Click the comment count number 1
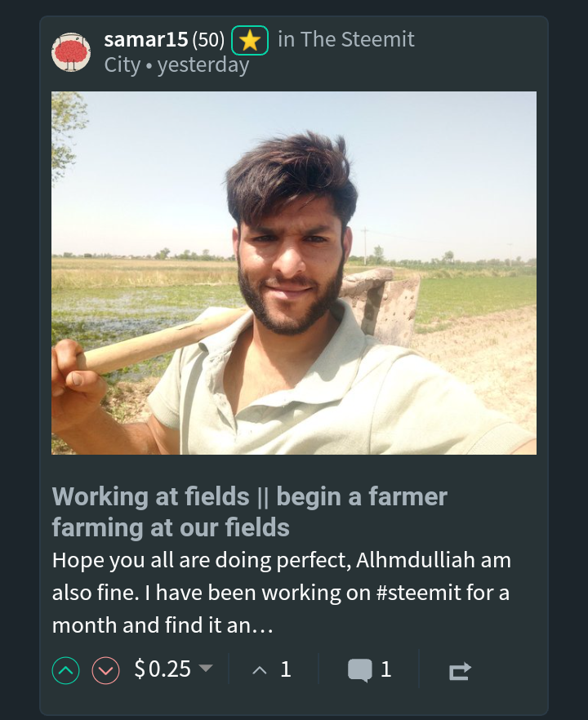This screenshot has width=588, height=720. click(x=385, y=669)
